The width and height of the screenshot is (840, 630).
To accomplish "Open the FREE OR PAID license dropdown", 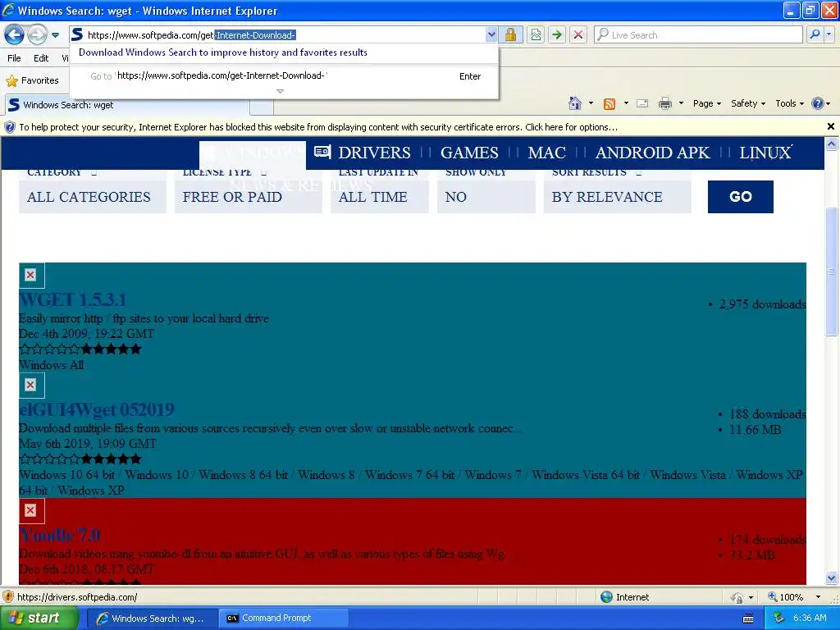I will [248, 197].
